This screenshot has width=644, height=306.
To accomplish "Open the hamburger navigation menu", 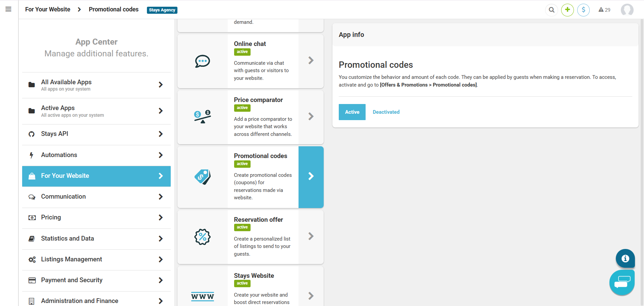I will click(x=8, y=9).
